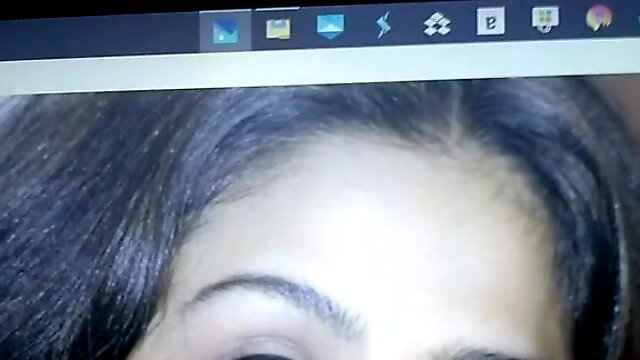The width and height of the screenshot is (640, 360).
Task: Activate the currently selected taskbar app button
Action: pyautogui.click(x=225, y=31)
